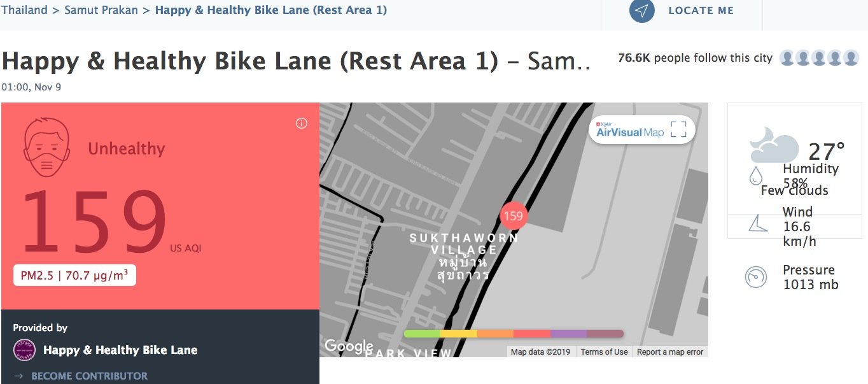Select the 159 AQI marker on map
868x384 pixels.
[513, 216]
